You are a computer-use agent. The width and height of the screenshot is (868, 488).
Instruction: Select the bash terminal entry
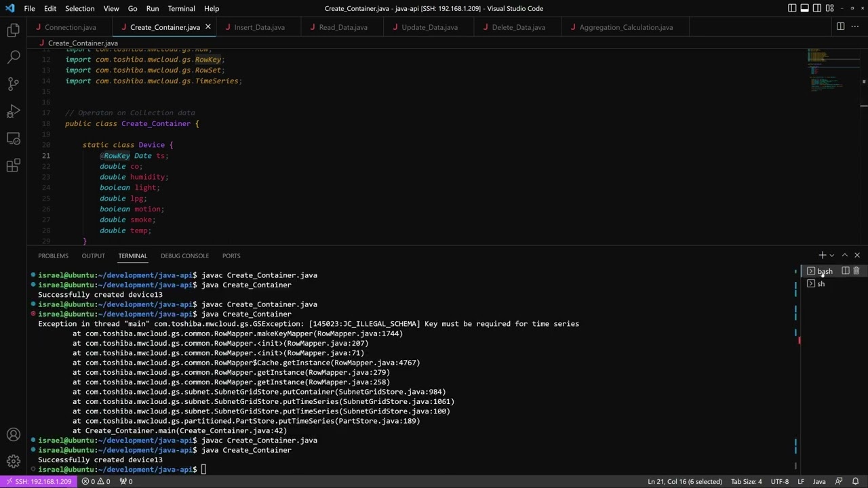coord(825,271)
